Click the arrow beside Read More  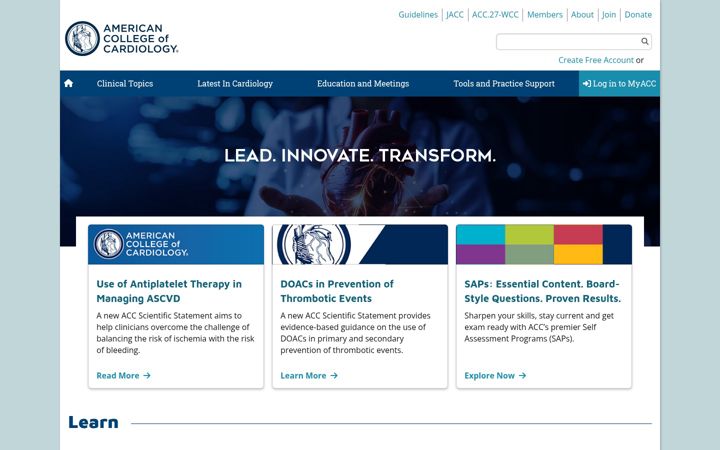tap(147, 376)
